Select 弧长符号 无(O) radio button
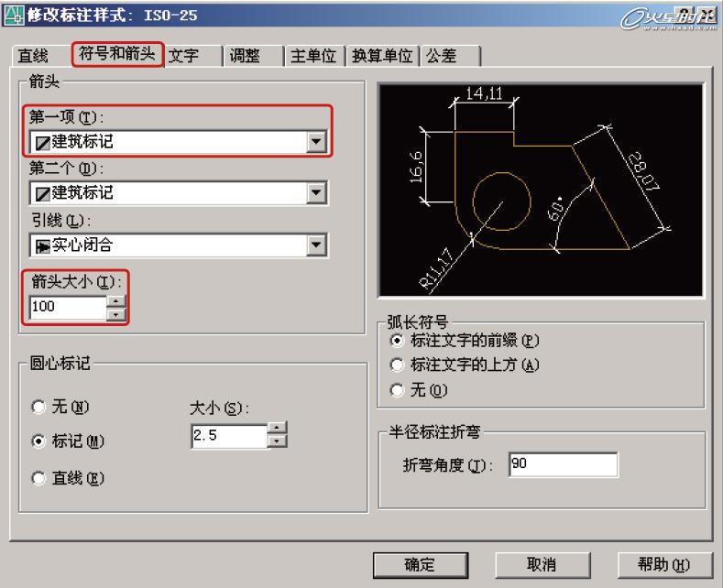Screen dimensions: 723x588 (x=397, y=390)
